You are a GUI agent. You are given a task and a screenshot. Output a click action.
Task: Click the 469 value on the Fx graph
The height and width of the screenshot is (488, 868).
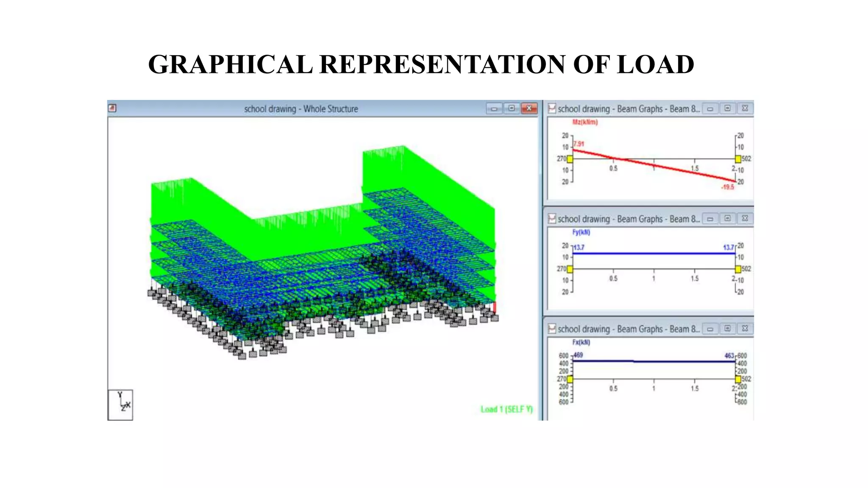point(578,355)
